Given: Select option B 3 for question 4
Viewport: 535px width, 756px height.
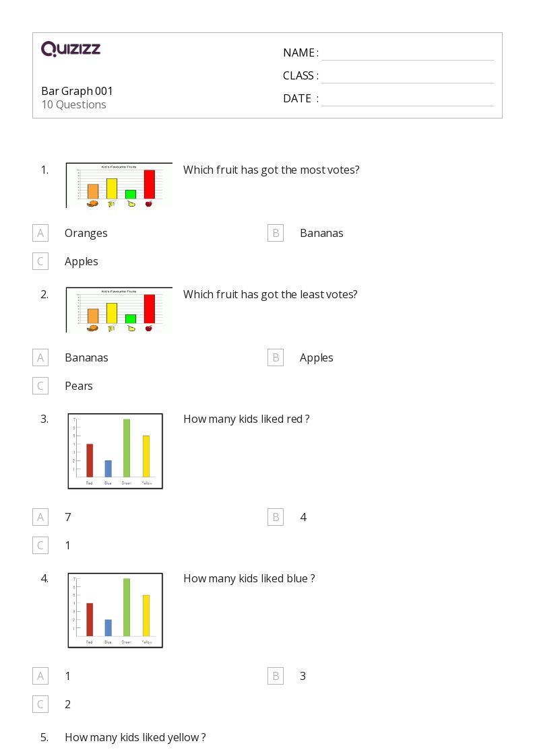Looking at the screenshot, I should pyautogui.click(x=275, y=676).
